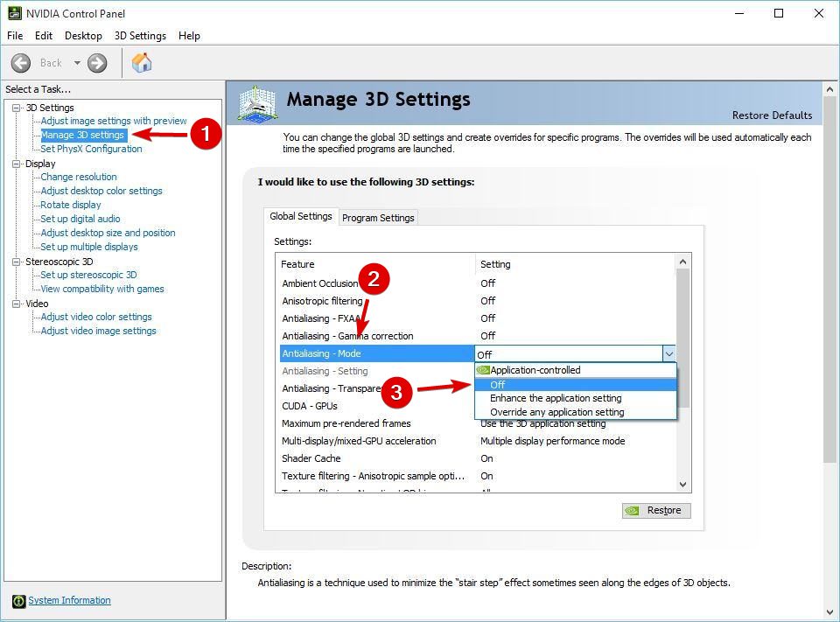Select the Antialiasing - FXAA row

(x=477, y=318)
